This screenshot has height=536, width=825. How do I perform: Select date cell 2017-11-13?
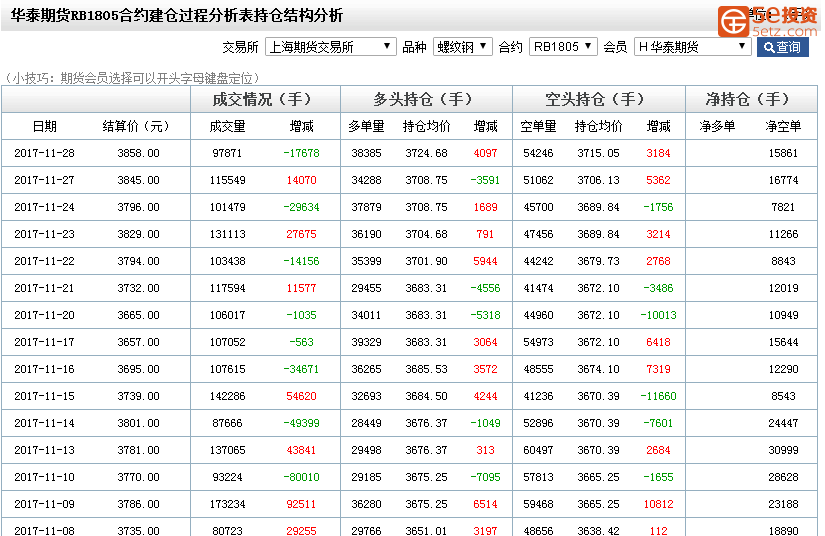tap(45, 450)
